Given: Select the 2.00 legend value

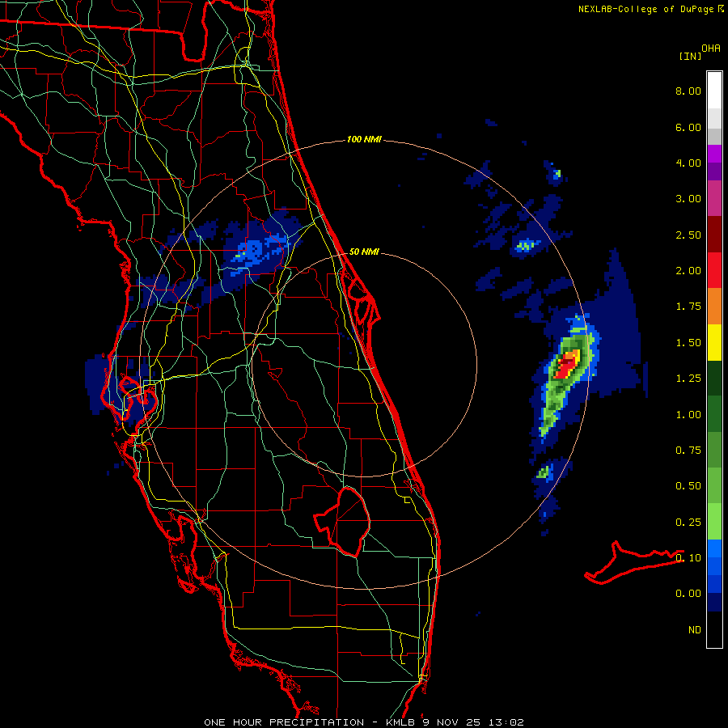Looking at the screenshot, I should point(688,271).
